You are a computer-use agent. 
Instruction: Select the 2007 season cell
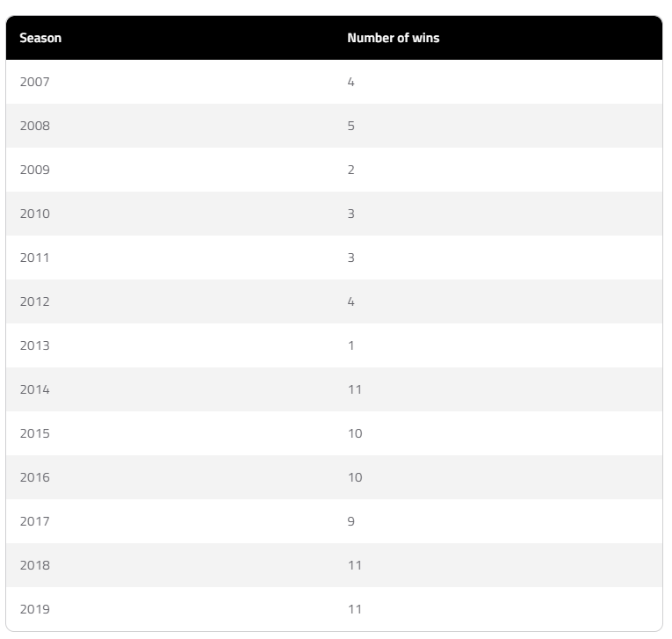(35, 82)
